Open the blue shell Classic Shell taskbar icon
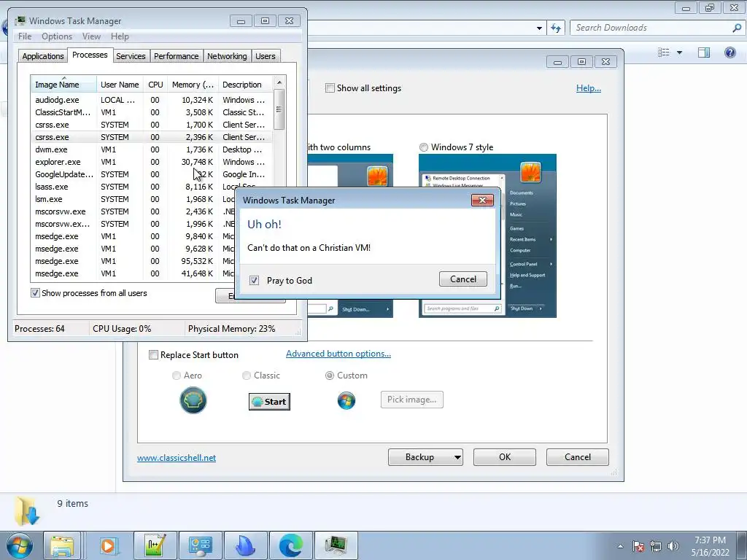 [245, 545]
